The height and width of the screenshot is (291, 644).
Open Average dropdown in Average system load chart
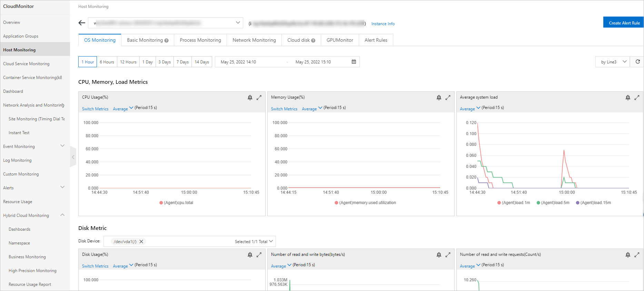(x=470, y=109)
